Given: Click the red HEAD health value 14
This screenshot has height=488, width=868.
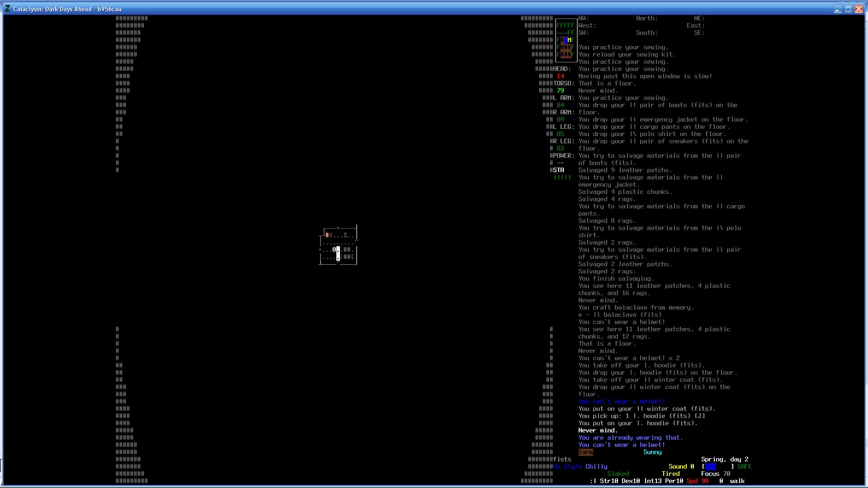Looking at the screenshot, I should 561,76.
